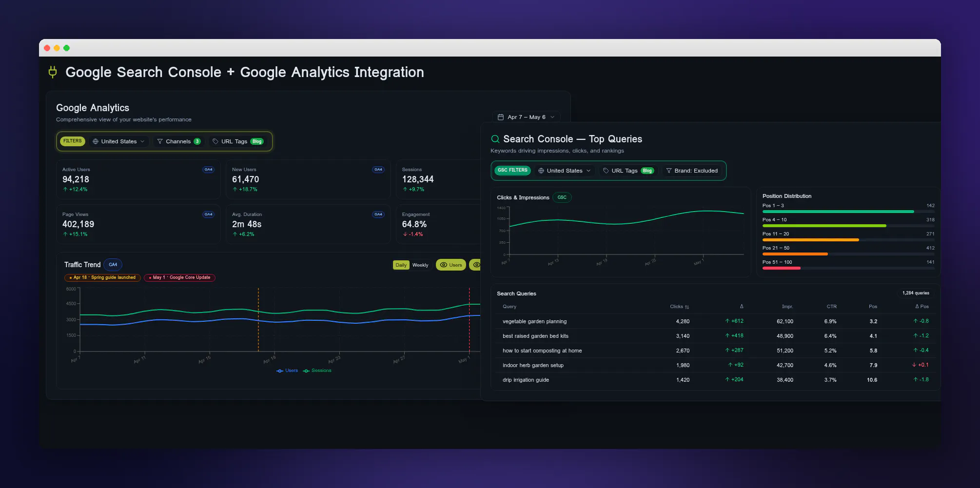
Task: Switch Traffic Trend to Daily granularity
Action: pos(401,265)
